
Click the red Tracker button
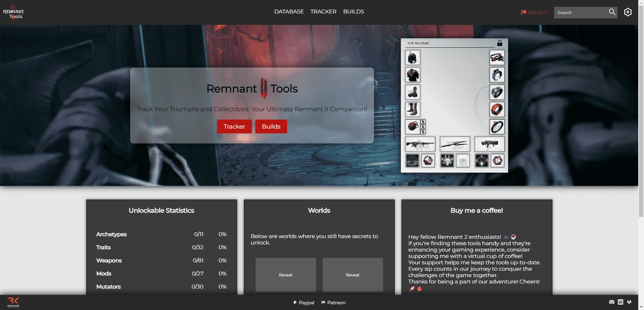(234, 127)
